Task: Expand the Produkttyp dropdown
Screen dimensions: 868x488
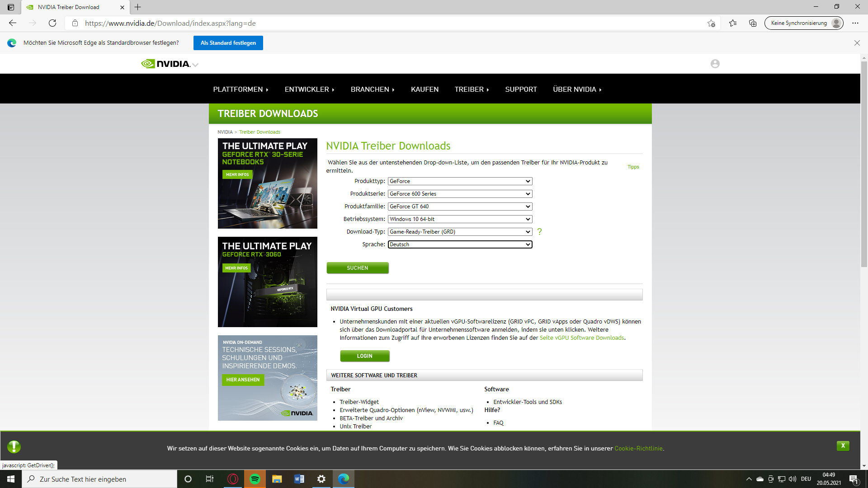Action: click(x=460, y=181)
